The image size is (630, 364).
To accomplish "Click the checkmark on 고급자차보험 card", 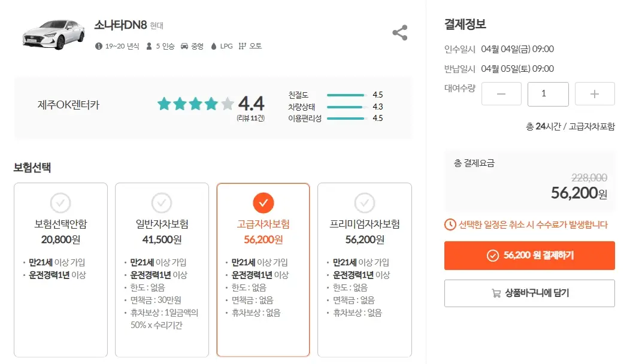I will tap(263, 203).
